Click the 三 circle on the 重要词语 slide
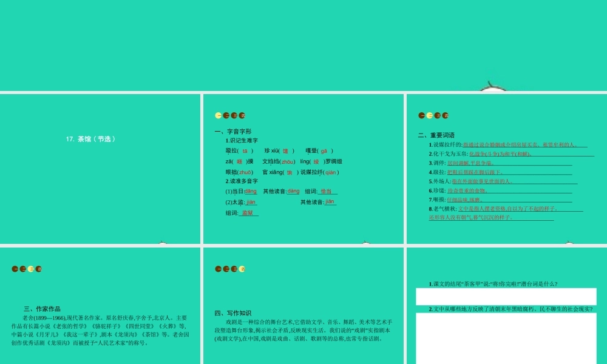 tap(438, 115)
